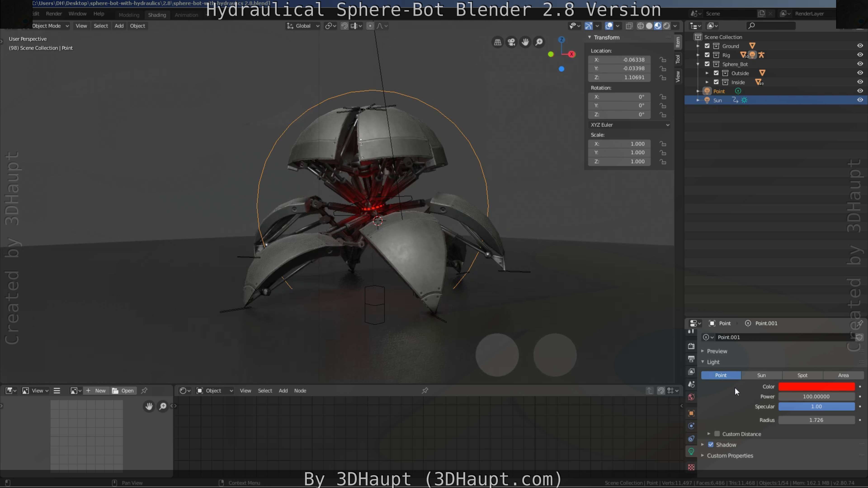Set light type to Area
The image size is (868, 488).
(x=843, y=375)
